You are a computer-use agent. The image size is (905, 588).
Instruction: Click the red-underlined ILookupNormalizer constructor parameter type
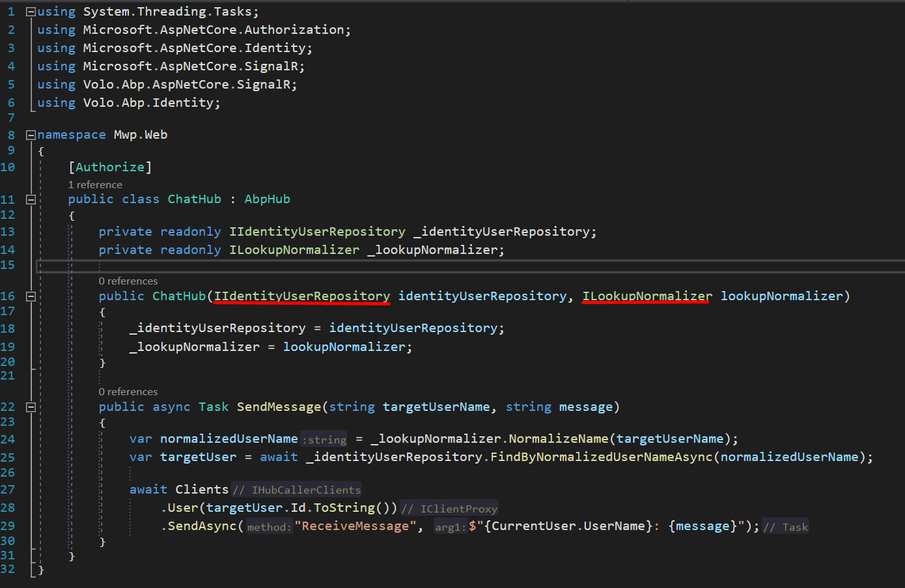647,296
